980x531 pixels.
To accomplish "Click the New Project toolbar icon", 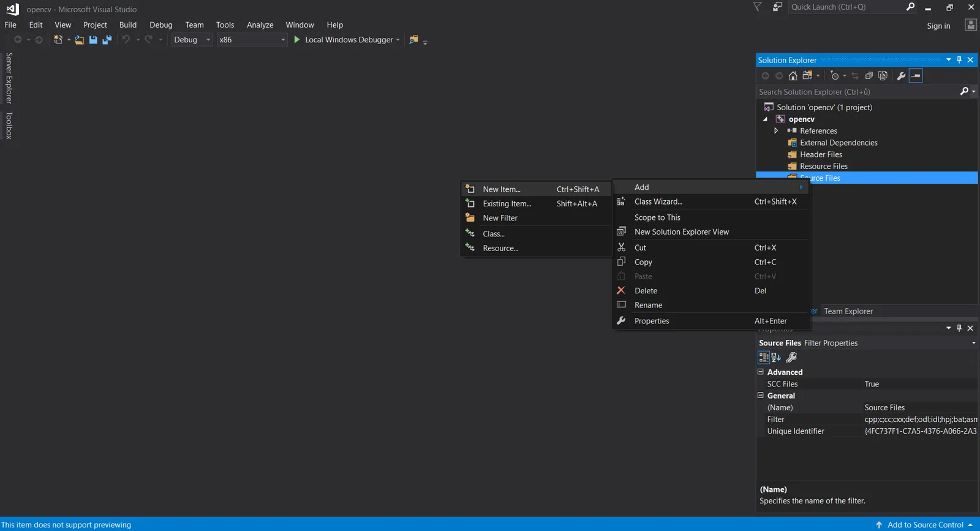I will [x=58, y=40].
